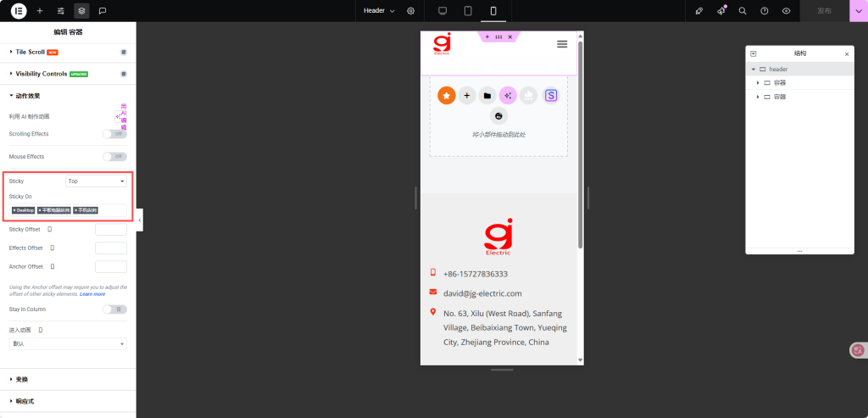Toggle Scrolling Effects switch

pos(114,134)
